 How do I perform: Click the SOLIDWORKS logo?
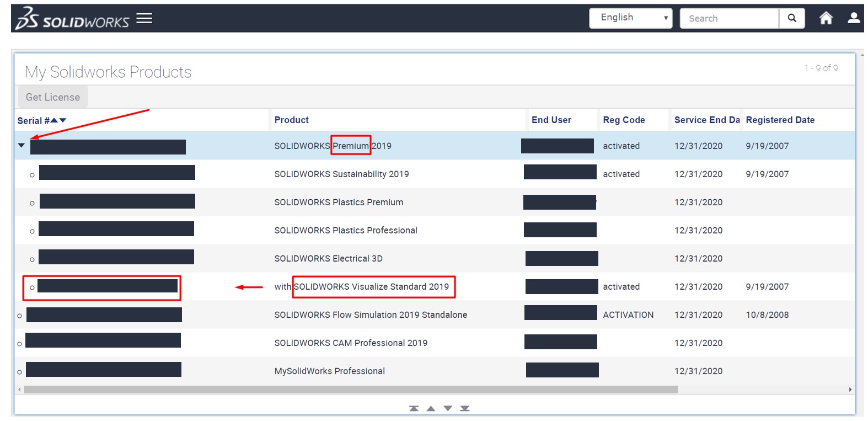tap(72, 18)
